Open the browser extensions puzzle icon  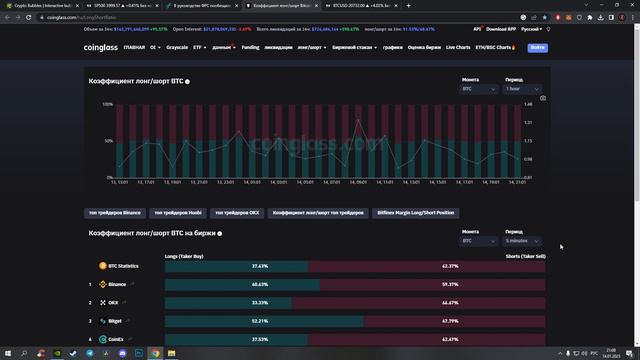click(590, 18)
